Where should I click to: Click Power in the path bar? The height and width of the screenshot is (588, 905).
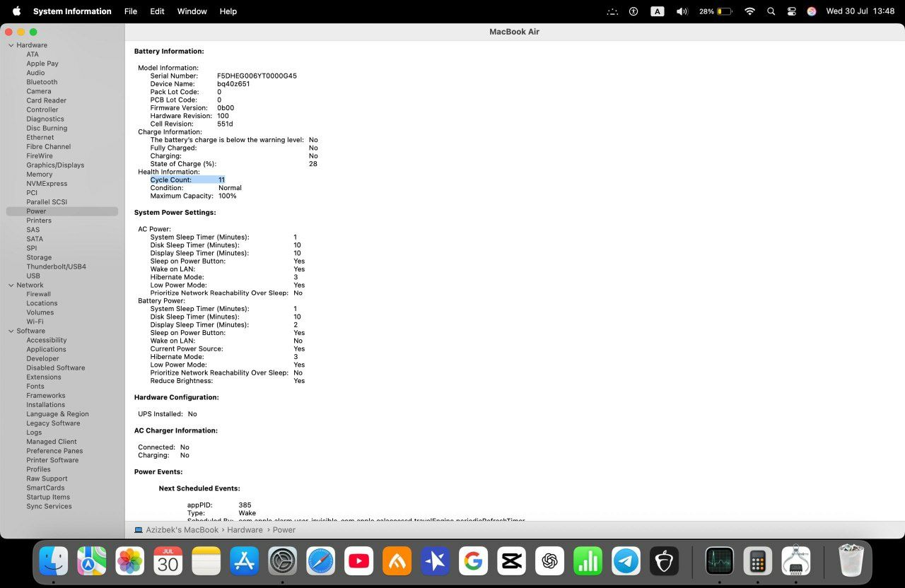pos(284,530)
